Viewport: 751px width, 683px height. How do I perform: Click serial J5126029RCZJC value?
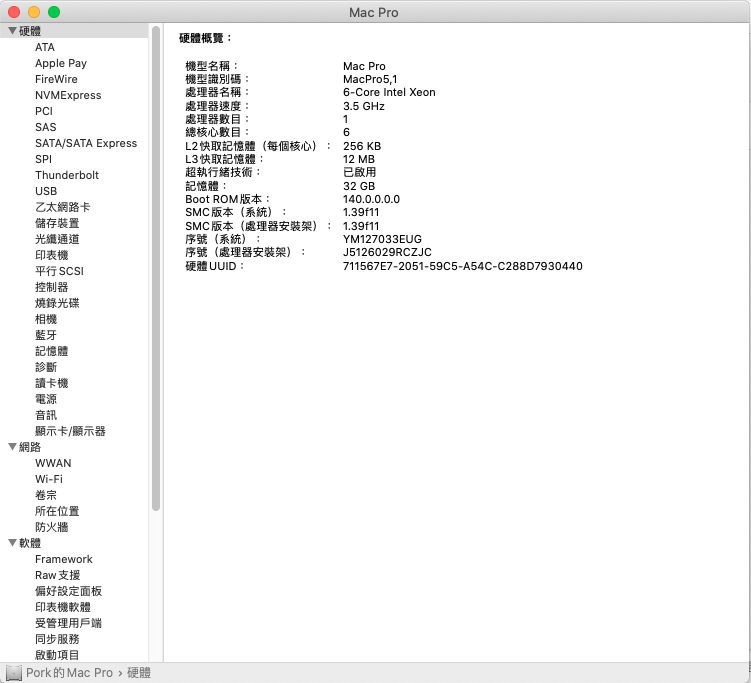[387, 252]
